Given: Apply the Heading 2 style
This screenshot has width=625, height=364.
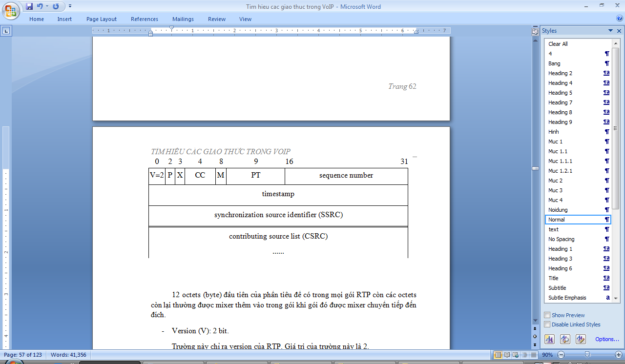Looking at the screenshot, I should [560, 73].
